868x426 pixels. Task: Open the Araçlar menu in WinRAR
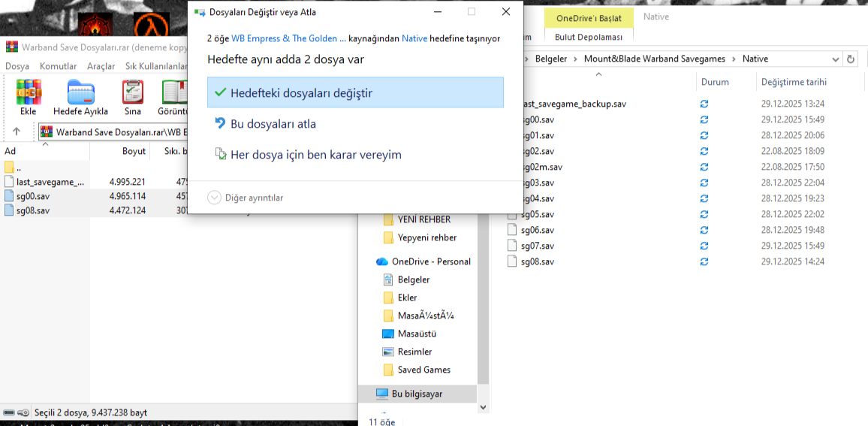pos(101,66)
